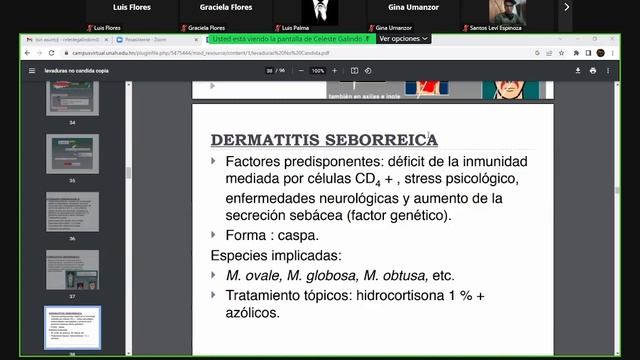
Task: Close the Zoom browser tab
Action: (196, 40)
